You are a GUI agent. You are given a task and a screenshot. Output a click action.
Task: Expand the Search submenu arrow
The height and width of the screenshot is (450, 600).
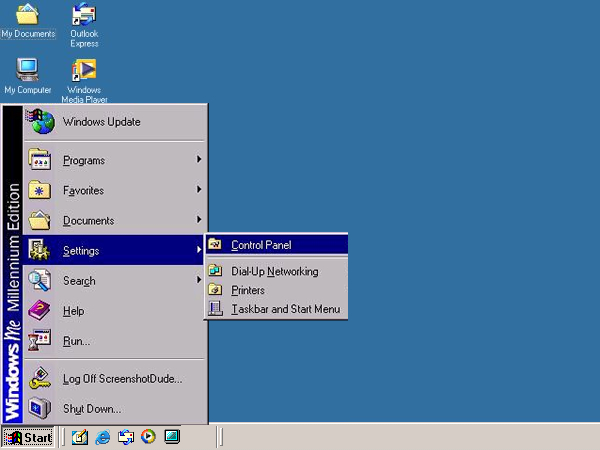[x=199, y=280]
